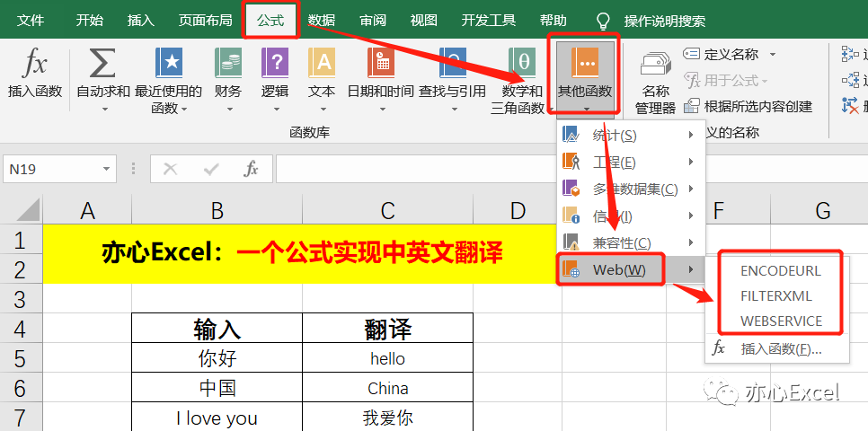
Task: Open the Name Manager (名称管理器) icon
Action: coord(655,66)
